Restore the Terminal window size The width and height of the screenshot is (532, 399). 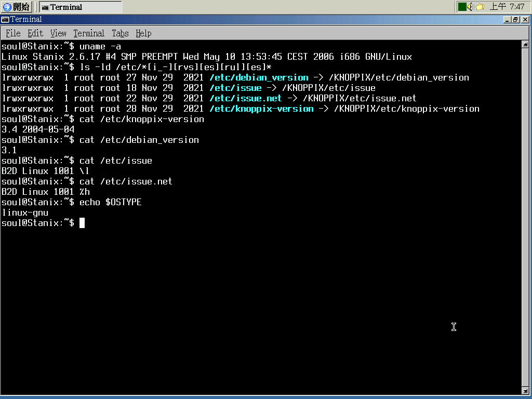click(x=515, y=20)
